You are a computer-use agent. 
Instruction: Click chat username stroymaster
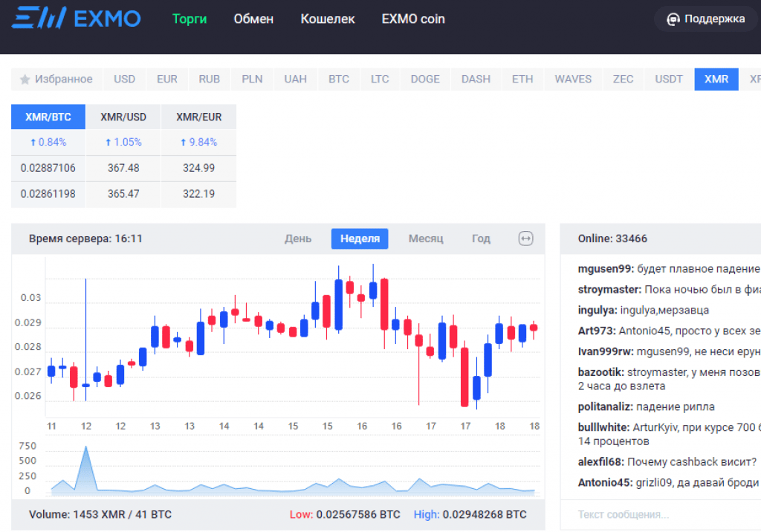(x=609, y=289)
